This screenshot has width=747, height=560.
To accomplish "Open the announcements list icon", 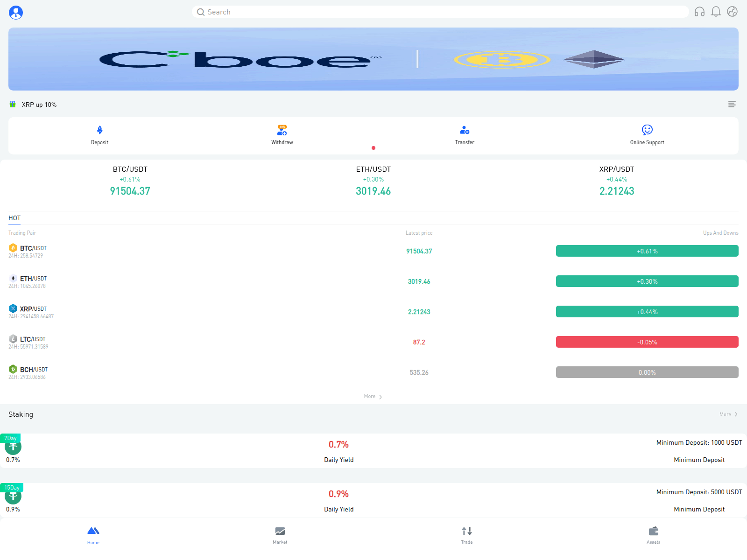I will pos(732,104).
